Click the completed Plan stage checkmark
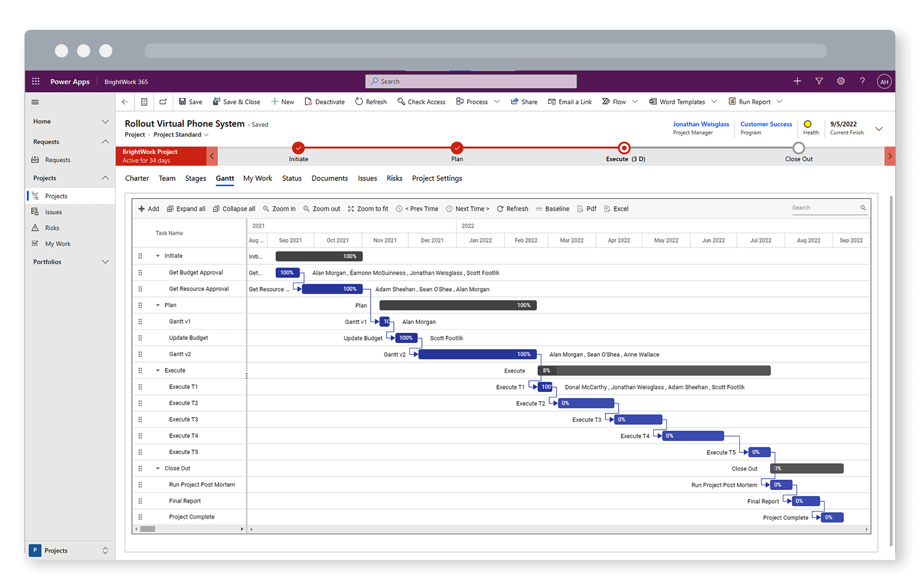Screen dimensions: 924x585 click(x=457, y=148)
